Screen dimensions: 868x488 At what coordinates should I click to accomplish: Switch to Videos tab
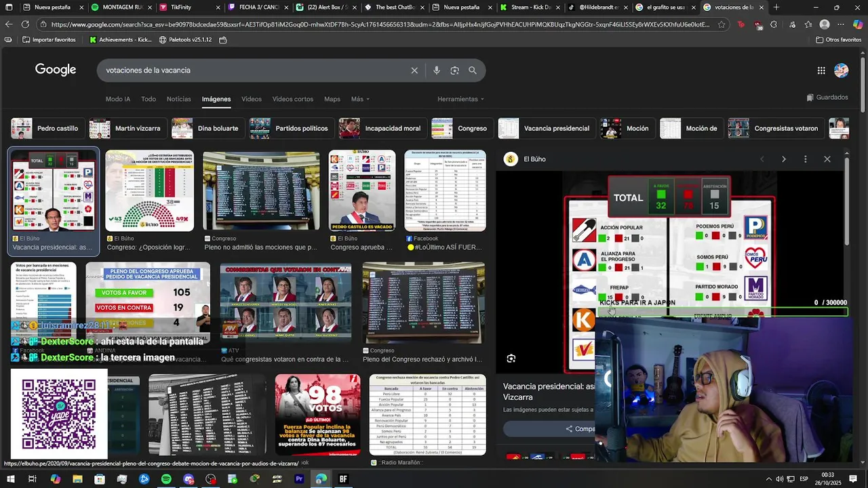tap(252, 99)
